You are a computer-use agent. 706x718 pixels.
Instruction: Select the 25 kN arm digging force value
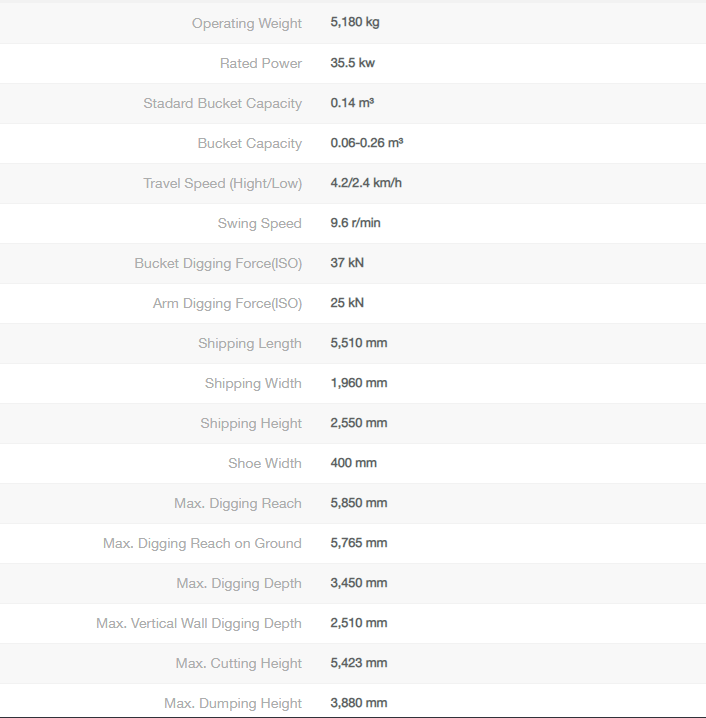click(x=347, y=303)
